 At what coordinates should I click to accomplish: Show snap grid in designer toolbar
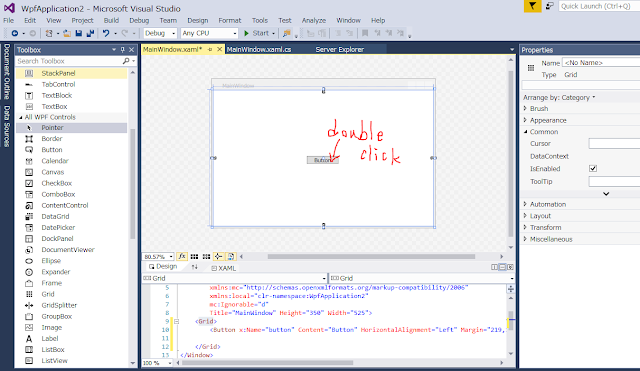[x=194, y=256]
